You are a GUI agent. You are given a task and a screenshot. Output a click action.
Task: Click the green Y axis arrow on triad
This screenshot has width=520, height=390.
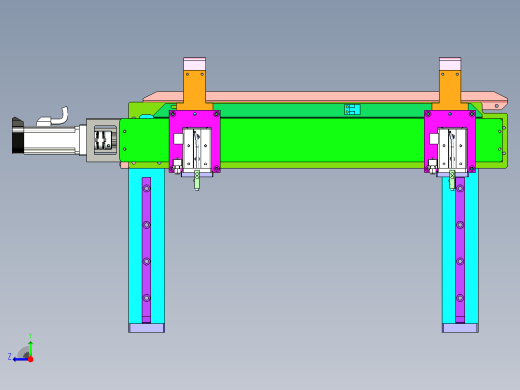point(30,348)
